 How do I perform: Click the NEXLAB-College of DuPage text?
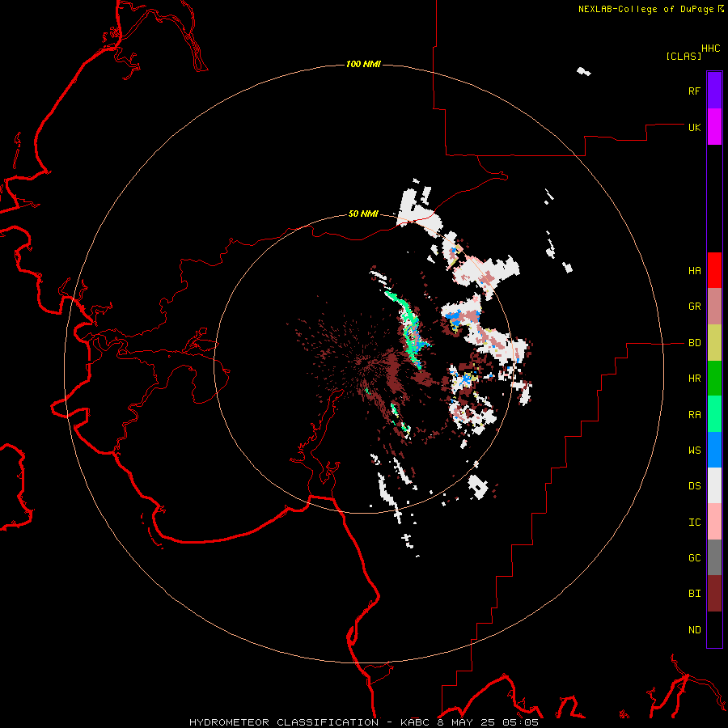coord(645,9)
